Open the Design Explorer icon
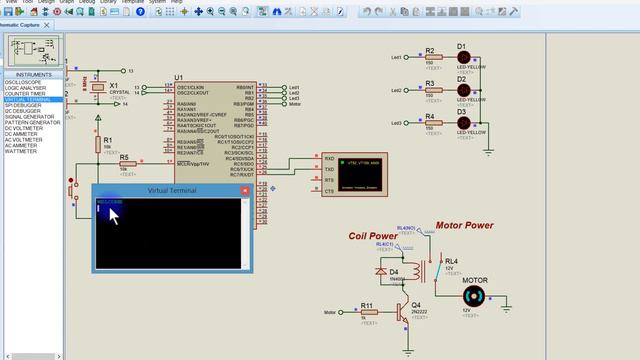The width and height of the screenshot is (640, 360). click(92, 12)
